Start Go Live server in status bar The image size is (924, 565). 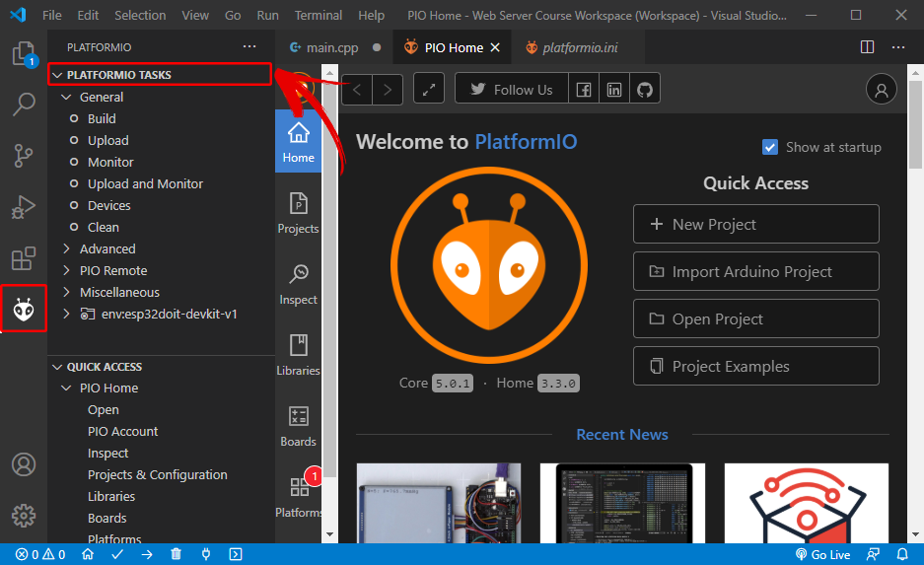click(822, 554)
